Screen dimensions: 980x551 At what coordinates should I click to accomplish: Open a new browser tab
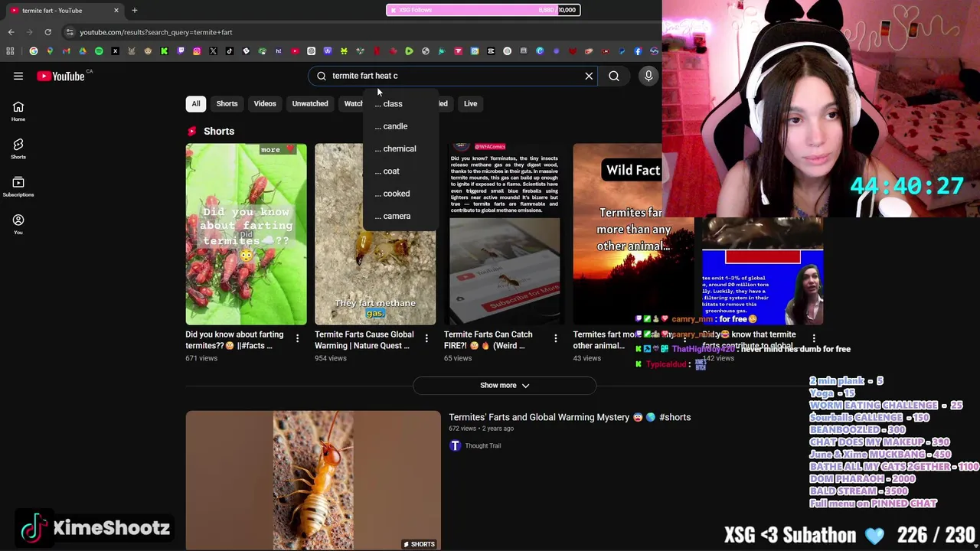tap(134, 10)
